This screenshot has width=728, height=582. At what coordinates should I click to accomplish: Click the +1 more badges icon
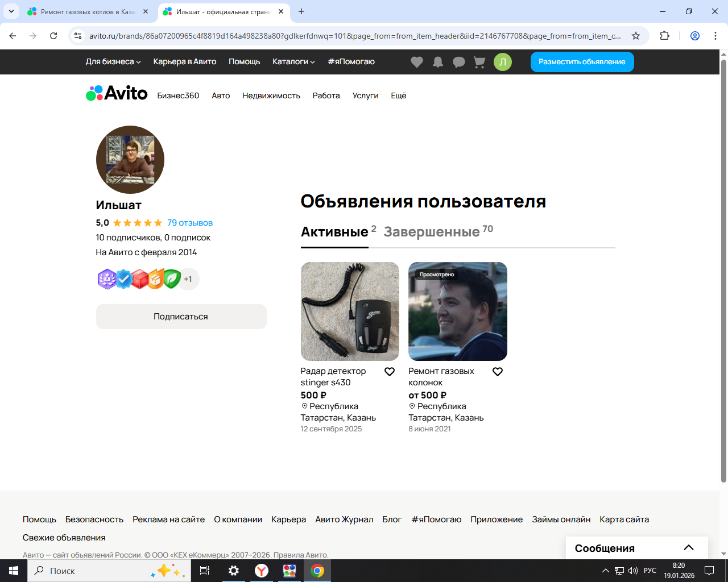click(x=188, y=279)
